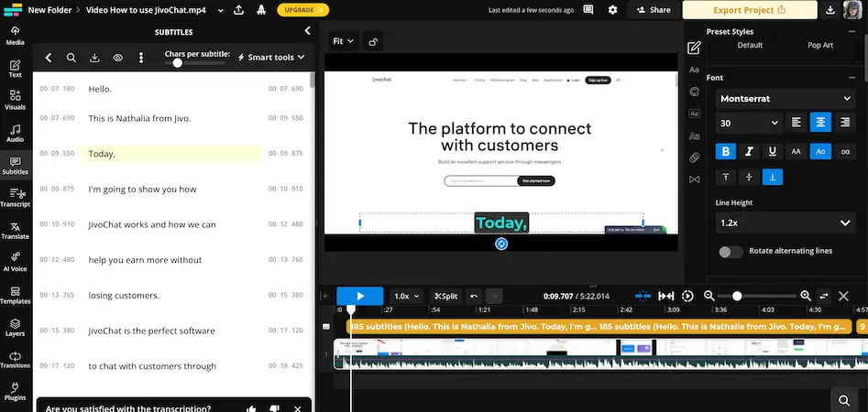Screen dimensions: 868x412
Task: Select the orange 185 subtitles track
Action: tap(599, 326)
